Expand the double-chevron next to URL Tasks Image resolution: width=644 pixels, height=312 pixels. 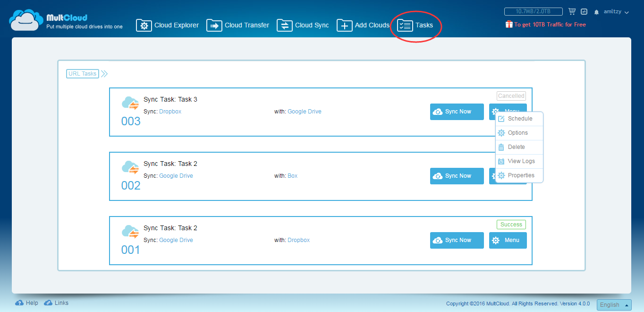[x=104, y=73]
